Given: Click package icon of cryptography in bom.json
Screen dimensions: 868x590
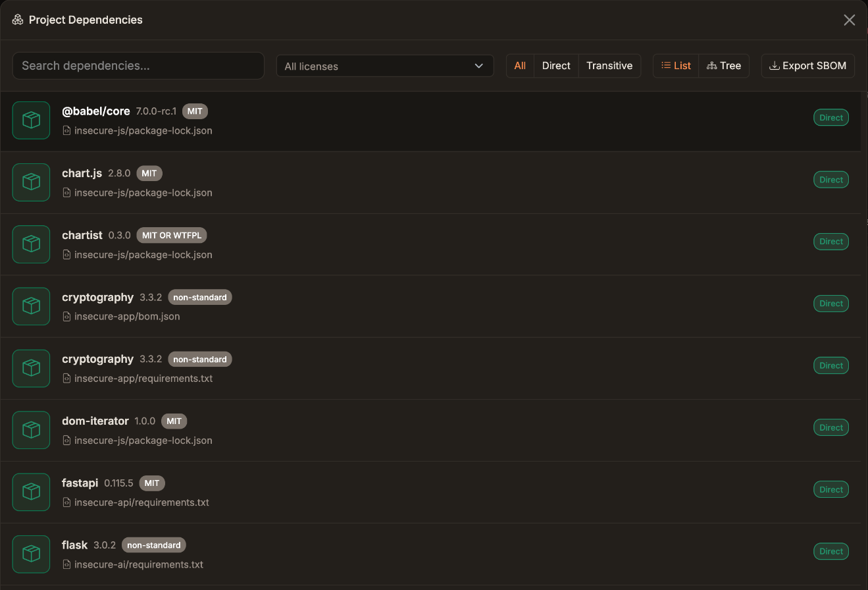Looking at the screenshot, I should tap(31, 306).
